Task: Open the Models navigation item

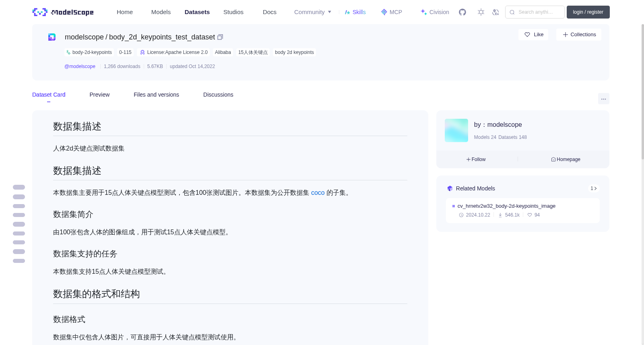Action: coord(161,12)
